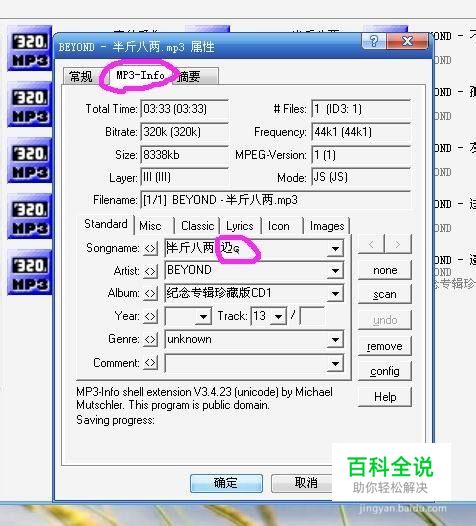Click the <> button beside Year
476x526 pixels.
[150, 316]
